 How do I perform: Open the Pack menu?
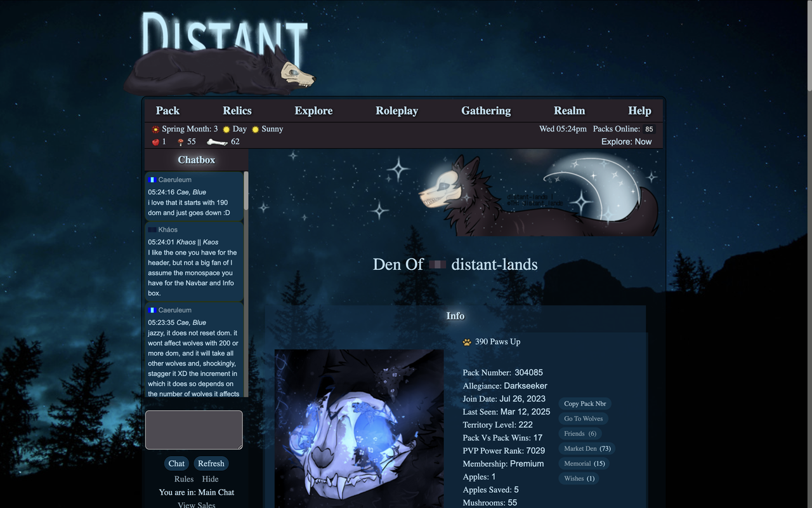167,110
